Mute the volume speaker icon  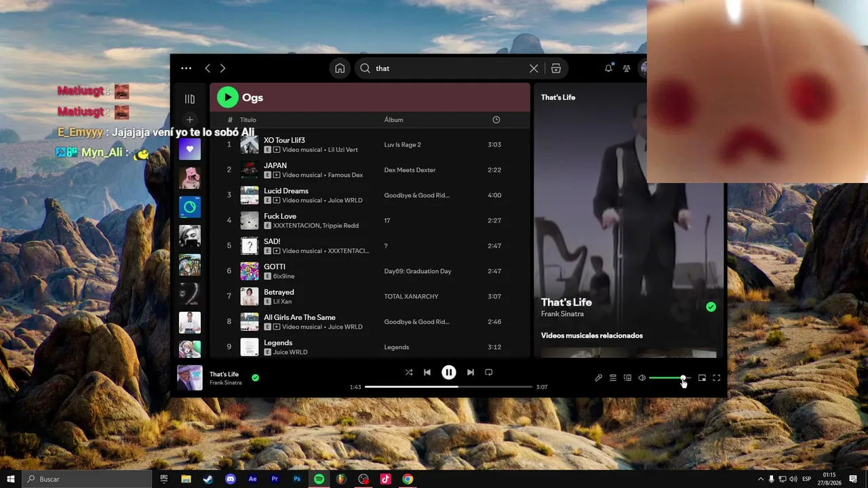tap(642, 378)
